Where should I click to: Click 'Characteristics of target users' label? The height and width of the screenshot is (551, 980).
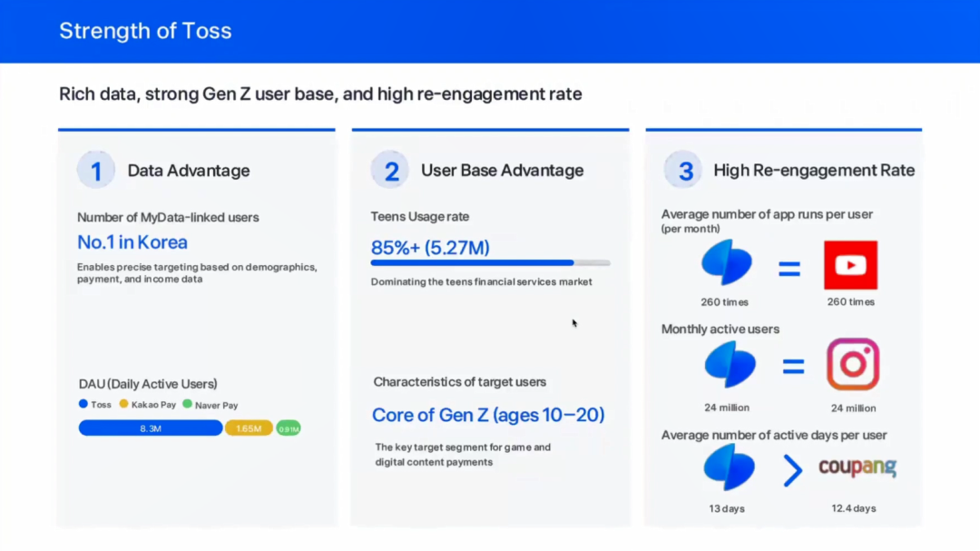[460, 381]
